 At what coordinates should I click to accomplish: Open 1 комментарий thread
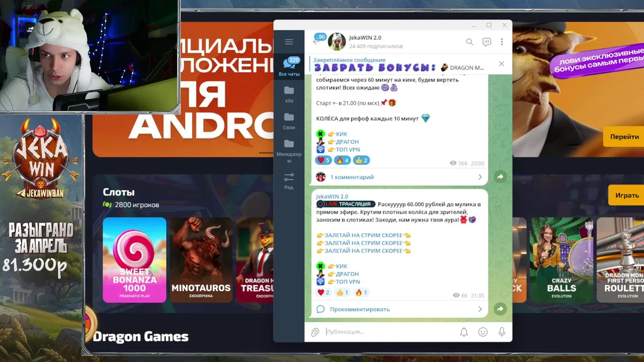coord(399,177)
